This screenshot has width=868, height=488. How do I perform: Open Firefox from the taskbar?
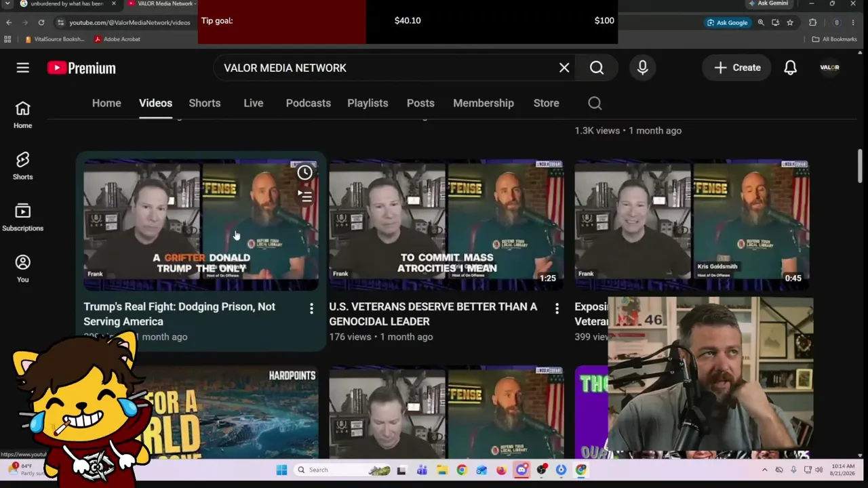(501, 470)
